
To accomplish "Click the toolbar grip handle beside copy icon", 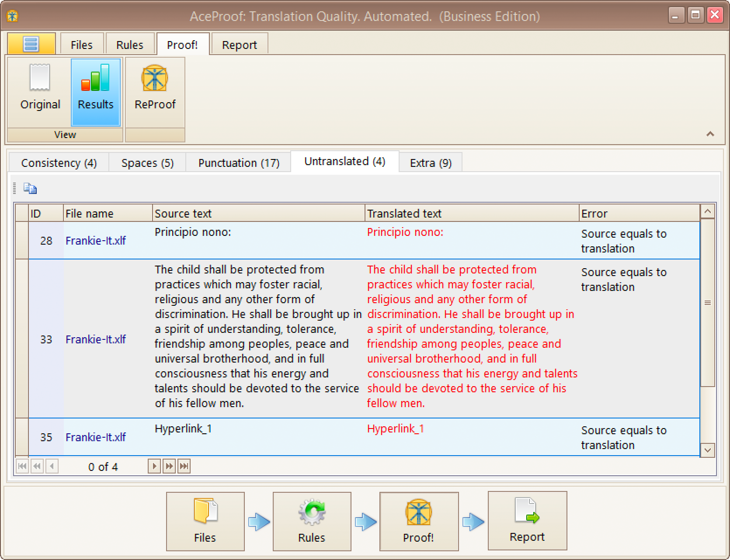I will tap(14, 188).
